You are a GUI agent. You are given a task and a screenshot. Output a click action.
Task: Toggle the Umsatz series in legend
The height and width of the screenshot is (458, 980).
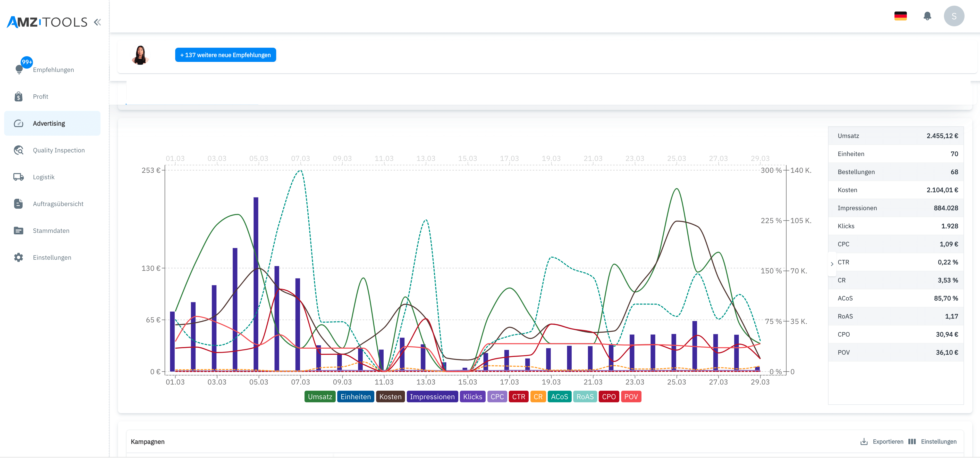(319, 397)
